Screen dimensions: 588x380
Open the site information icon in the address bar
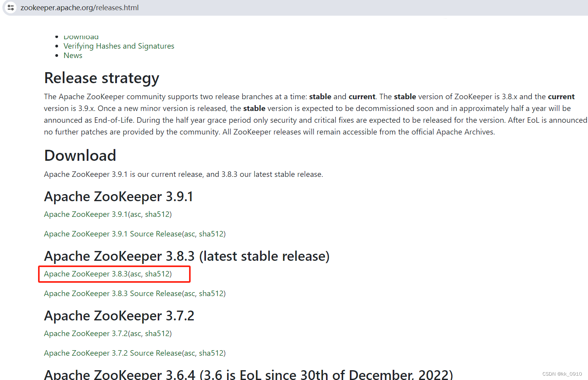click(11, 7)
